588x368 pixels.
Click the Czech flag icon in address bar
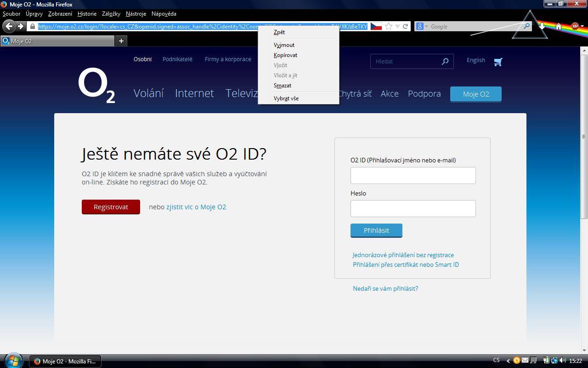(x=376, y=26)
